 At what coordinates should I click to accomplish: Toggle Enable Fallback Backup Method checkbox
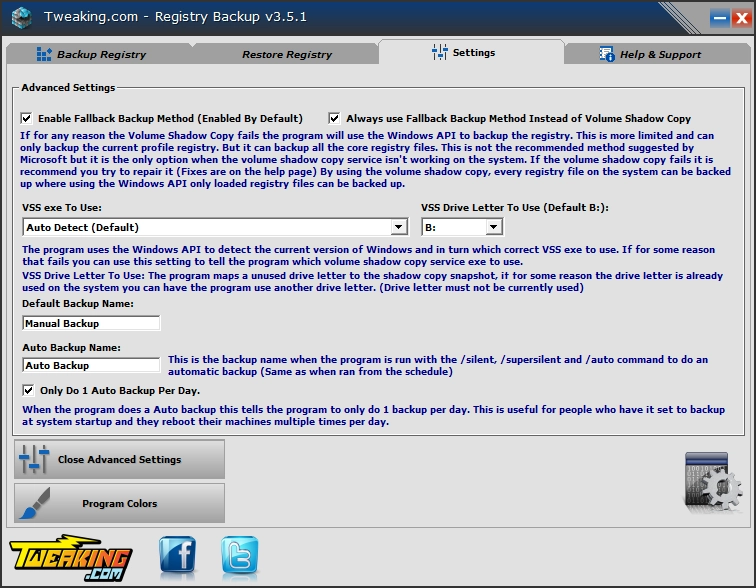(27, 118)
